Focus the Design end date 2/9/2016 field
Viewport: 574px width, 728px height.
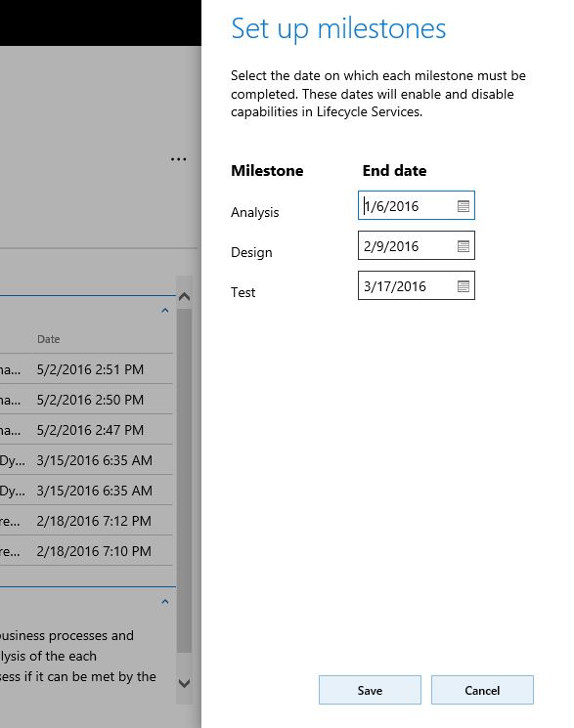click(416, 245)
